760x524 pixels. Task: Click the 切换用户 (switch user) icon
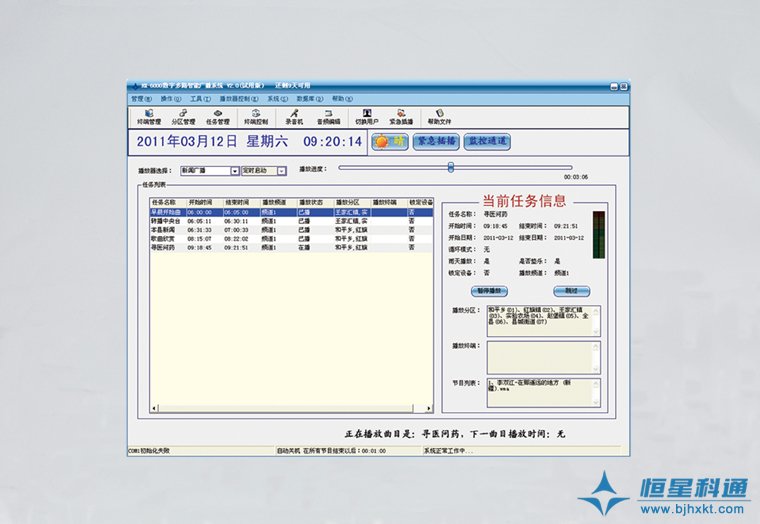[x=367, y=116]
